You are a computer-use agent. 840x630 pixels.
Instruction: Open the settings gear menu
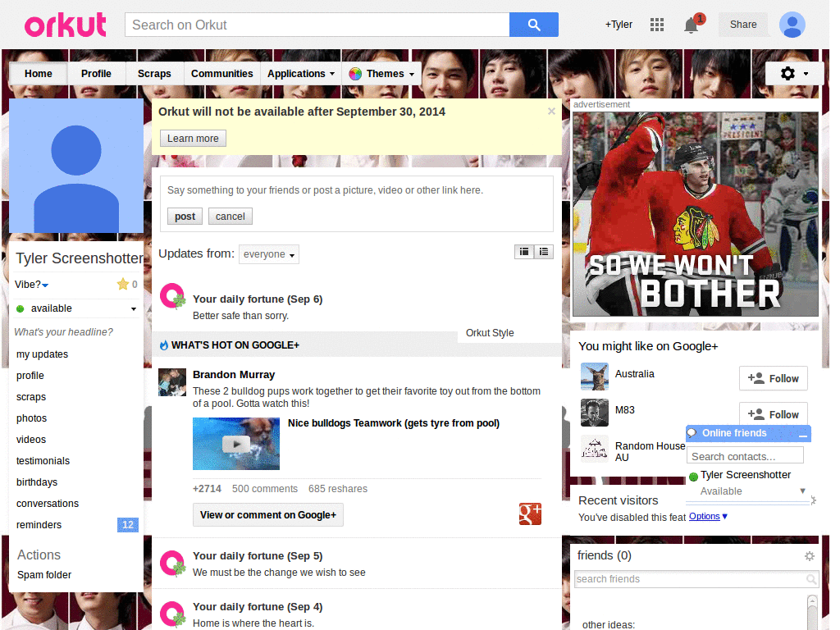794,73
